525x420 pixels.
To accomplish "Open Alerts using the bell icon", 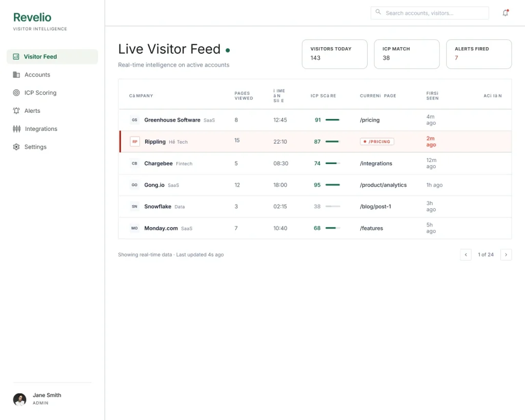I will click(x=16, y=111).
